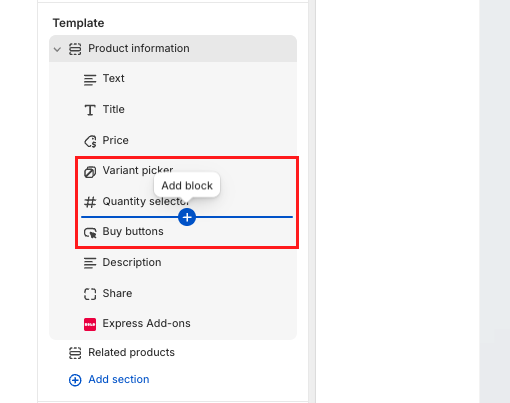Select the Product information section row
The height and width of the screenshot is (403, 510).
[x=173, y=49]
